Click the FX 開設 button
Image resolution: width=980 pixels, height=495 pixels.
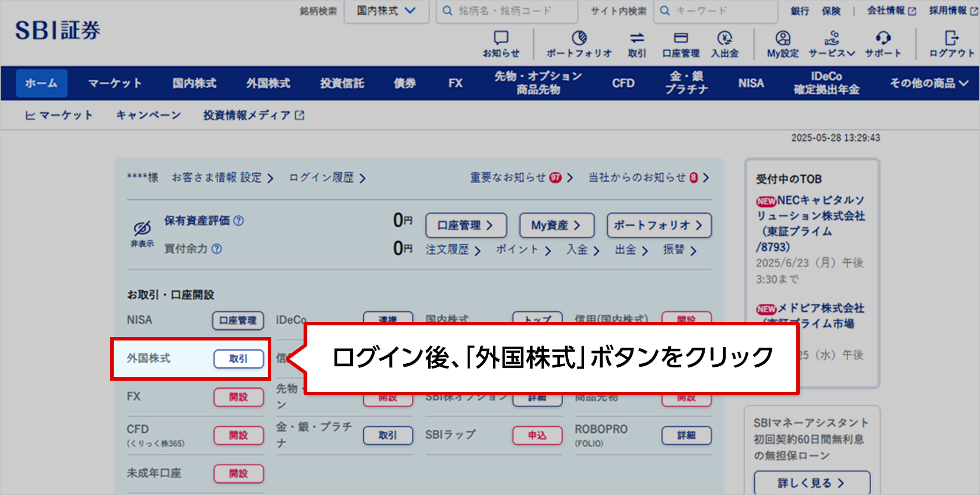tap(238, 397)
